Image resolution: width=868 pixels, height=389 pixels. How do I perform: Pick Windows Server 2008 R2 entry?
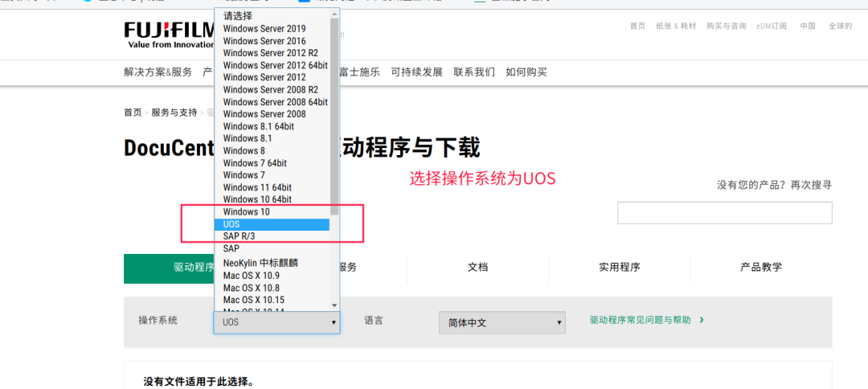[272, 90]
